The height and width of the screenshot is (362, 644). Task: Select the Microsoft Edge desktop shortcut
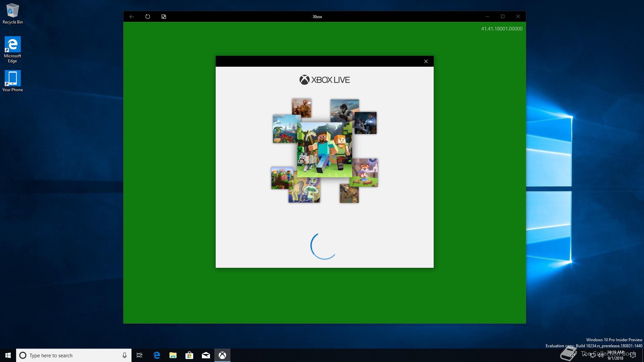(x=13, y=50)
